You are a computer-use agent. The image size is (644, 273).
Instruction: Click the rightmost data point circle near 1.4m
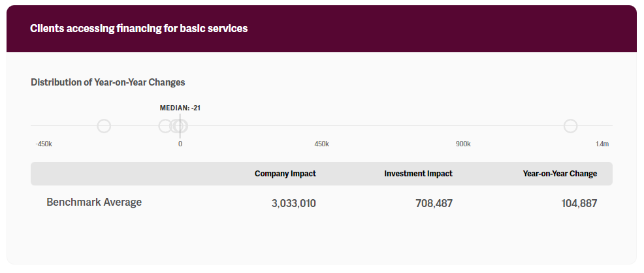point(571,126)
